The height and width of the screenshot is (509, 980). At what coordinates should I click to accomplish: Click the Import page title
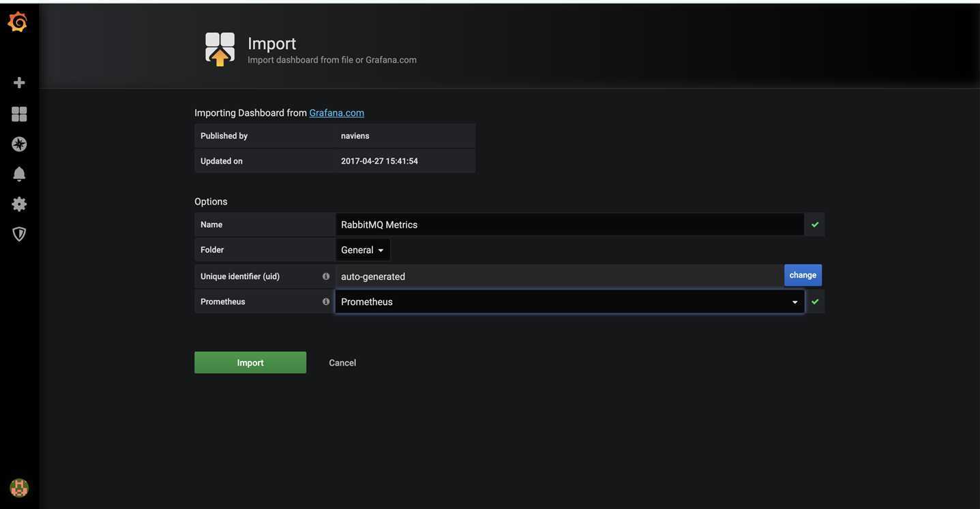coord(272,43)
